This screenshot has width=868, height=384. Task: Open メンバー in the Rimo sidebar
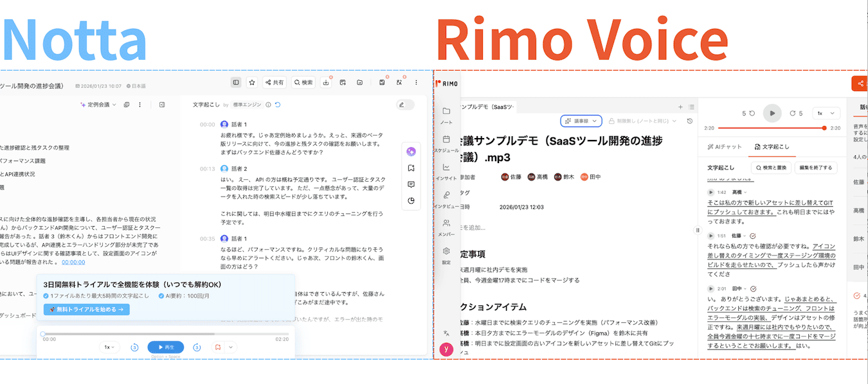coord(446,227)
